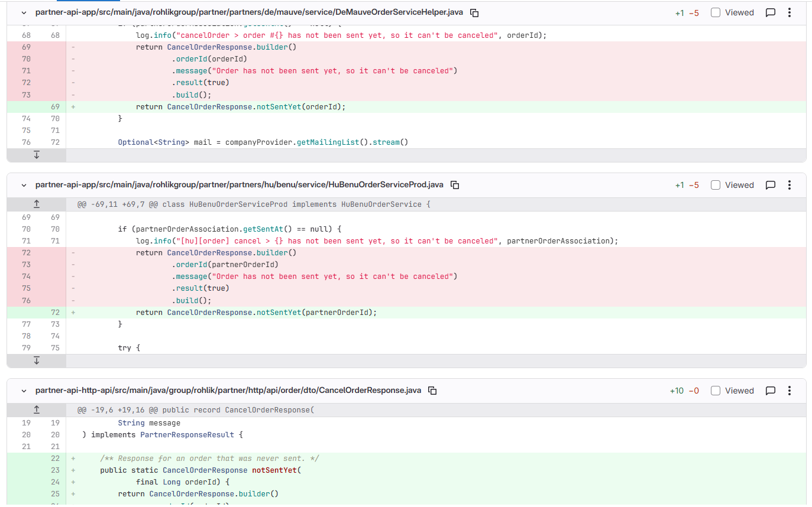Click hunk header for record CancelOrderResponse

196,409
